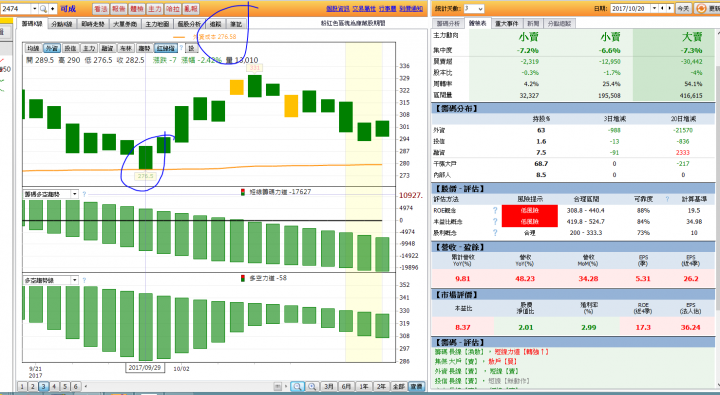Click the 今天 today button
Screen dimensions: 720x395
tap(683, 9)
